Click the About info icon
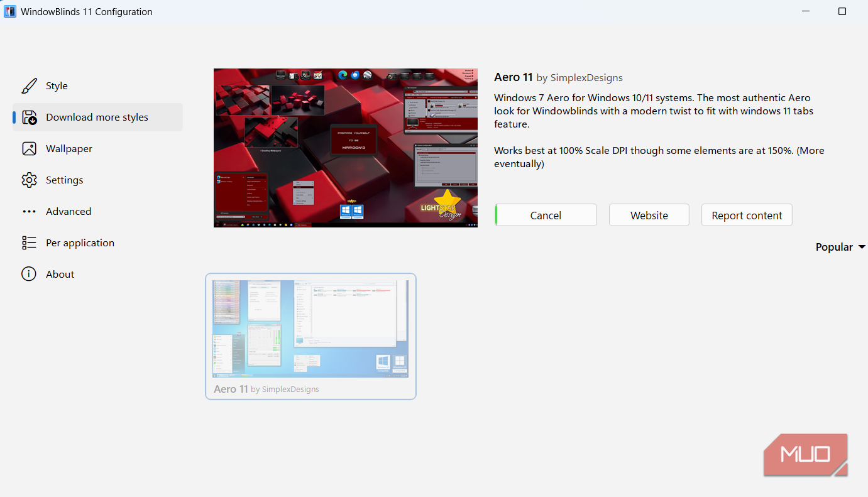This screenshot has width=868, height=497. click(29, 275)
